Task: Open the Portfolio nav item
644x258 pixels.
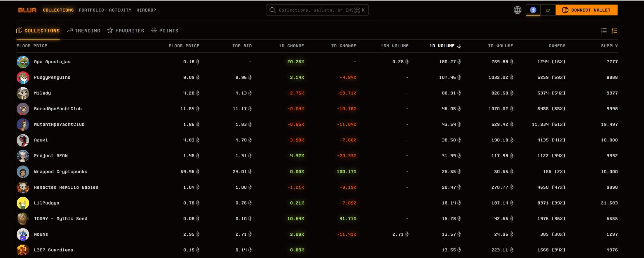Action: [91, 10]
